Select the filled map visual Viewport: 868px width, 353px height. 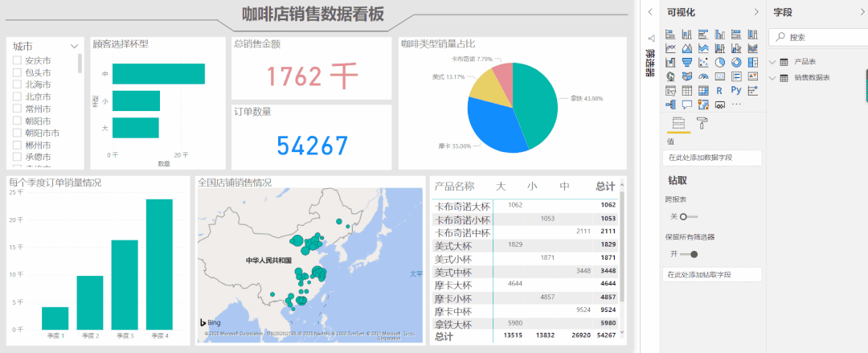click(x=687, y=76)
